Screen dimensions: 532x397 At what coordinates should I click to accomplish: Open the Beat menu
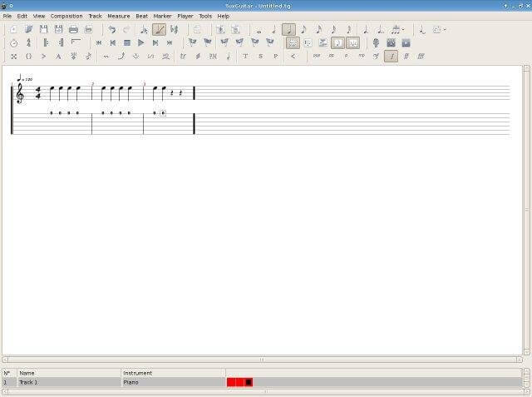tap(142, 16)
